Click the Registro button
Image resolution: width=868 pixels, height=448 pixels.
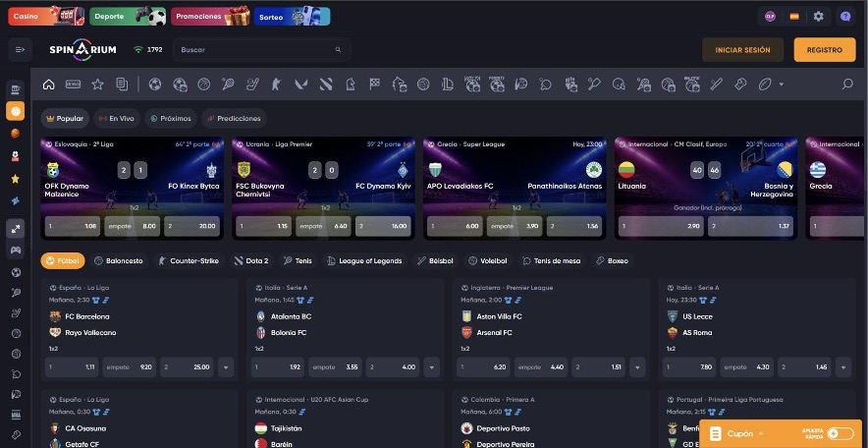824,50
